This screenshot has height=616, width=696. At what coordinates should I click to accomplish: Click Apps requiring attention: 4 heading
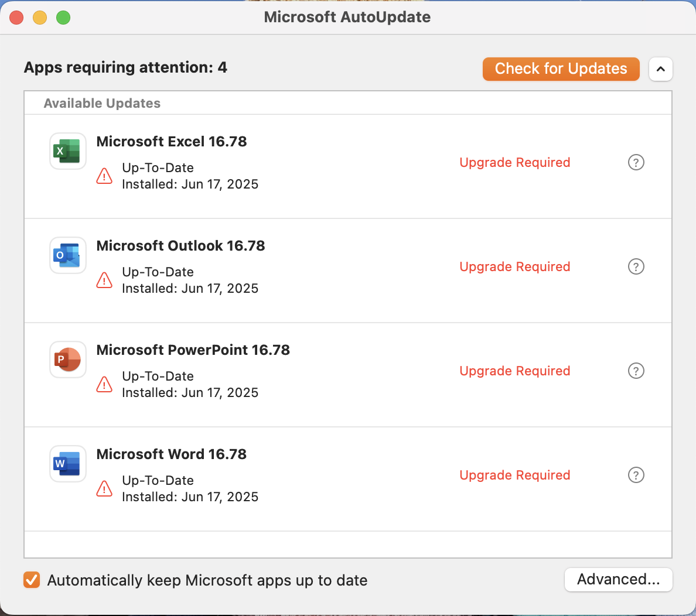[x=125, y=67]
